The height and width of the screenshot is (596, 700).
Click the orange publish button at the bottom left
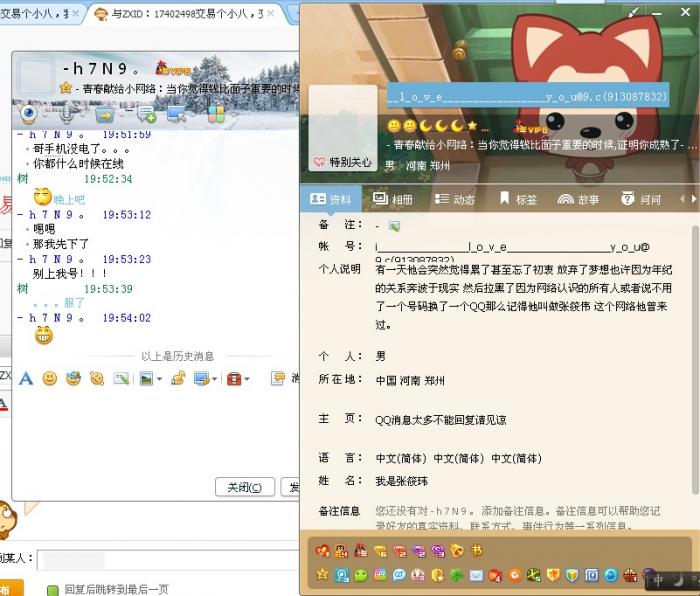pos(11,588)
